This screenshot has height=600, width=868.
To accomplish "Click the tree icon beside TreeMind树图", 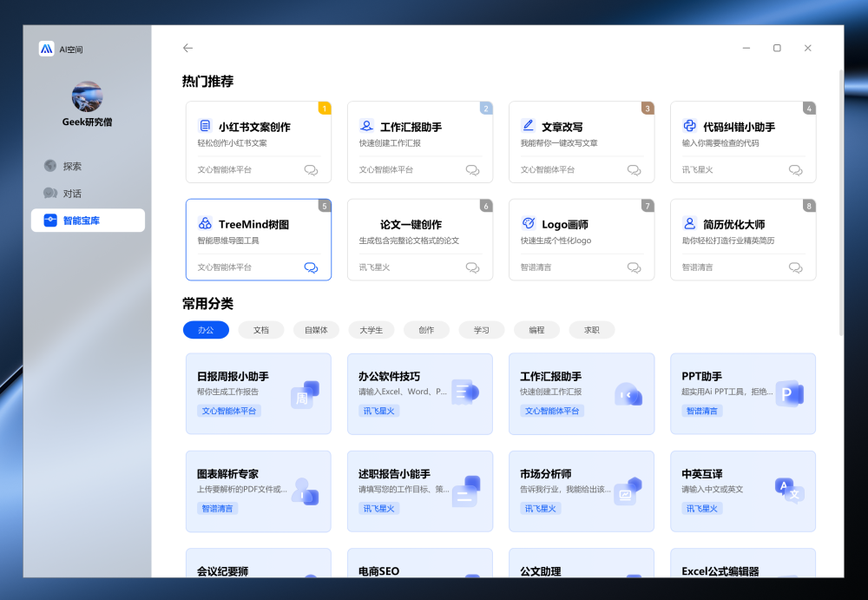I will tap(205, 223).
